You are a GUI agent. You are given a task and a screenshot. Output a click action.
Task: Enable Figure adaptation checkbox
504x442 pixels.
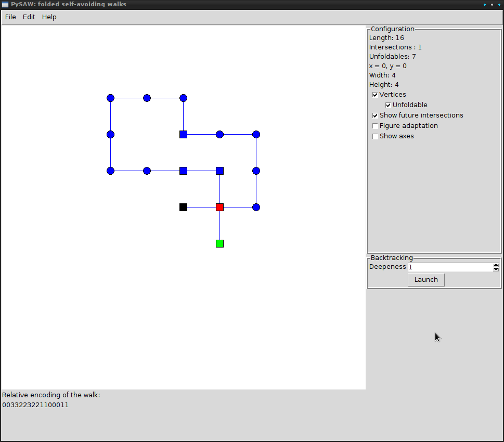click(376, 126)
